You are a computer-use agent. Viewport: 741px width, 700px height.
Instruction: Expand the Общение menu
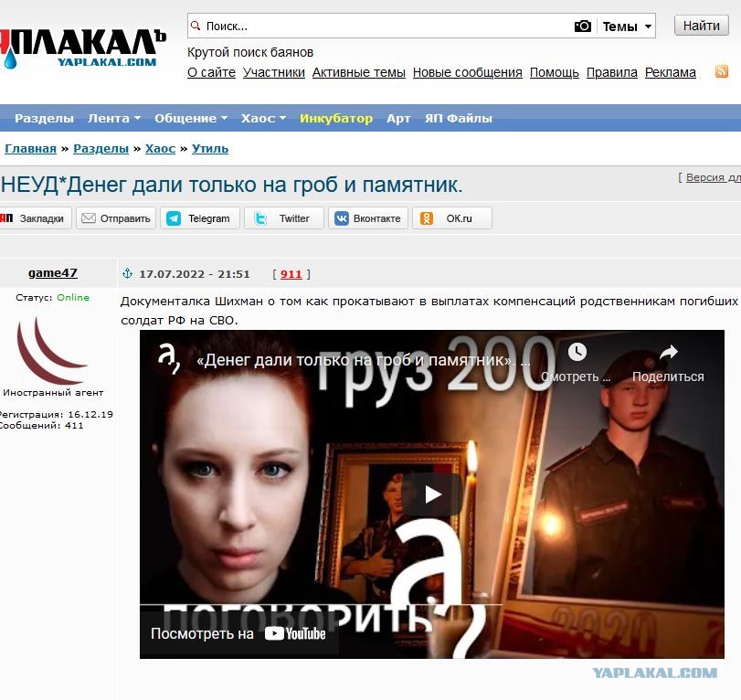pyautogui.click(x=191, y=118)
